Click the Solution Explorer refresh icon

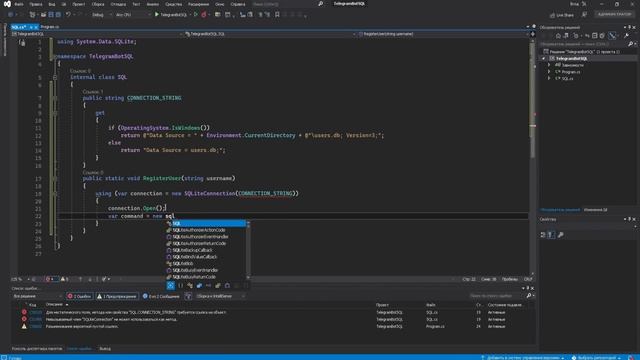[587, 36]
